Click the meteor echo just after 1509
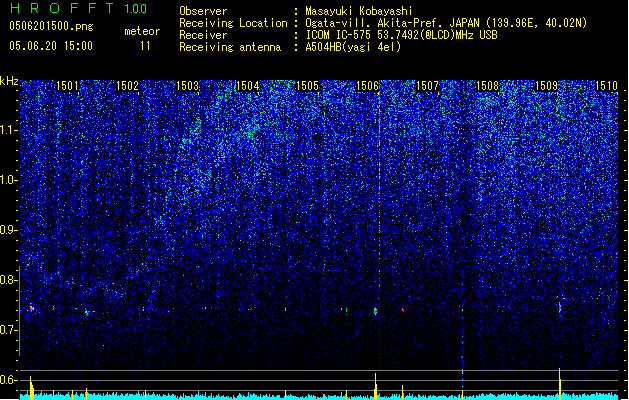629x400 pixels. point(560,308)
